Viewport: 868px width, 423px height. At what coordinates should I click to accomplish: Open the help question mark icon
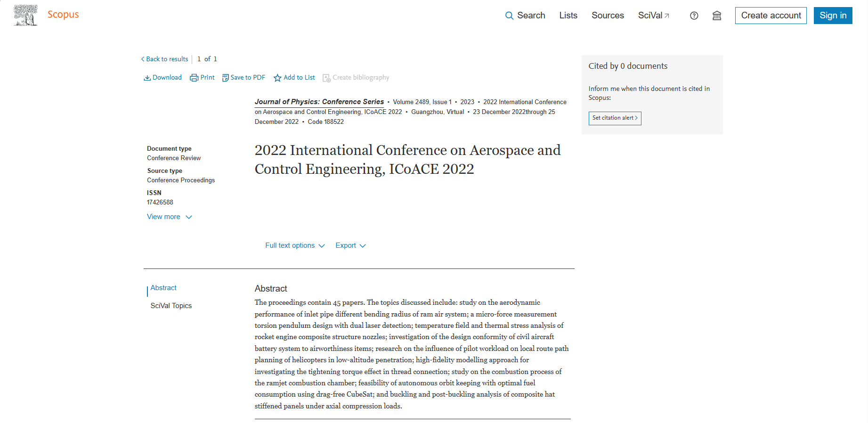point(694,16)
